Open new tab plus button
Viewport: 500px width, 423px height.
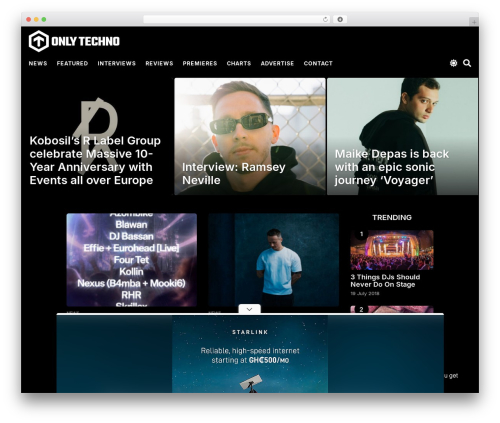coord(474,22)
